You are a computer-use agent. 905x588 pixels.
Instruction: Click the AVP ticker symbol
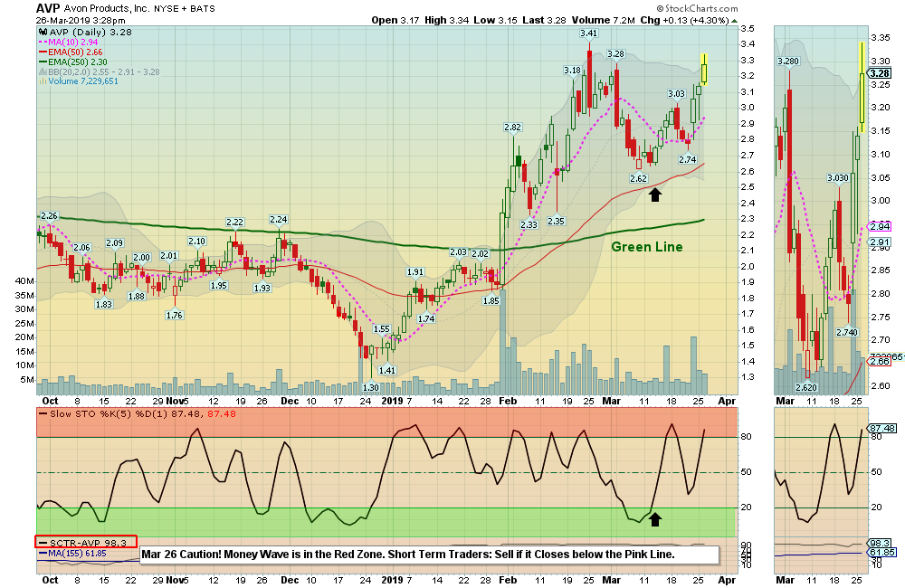(x=47, y=7)
